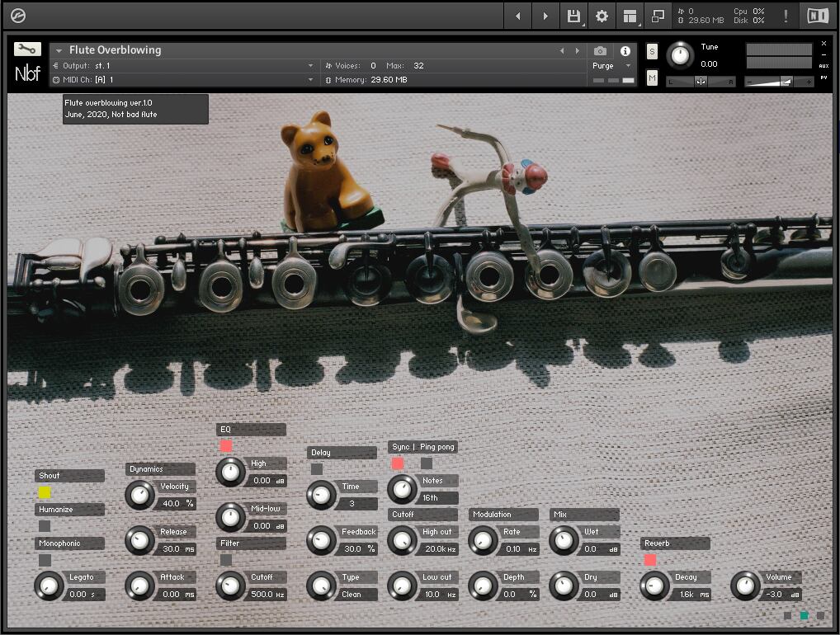Solo the instrument with S button
This screenshot has height=635, width=840.
pyautogui.click(x=652, y=51)
